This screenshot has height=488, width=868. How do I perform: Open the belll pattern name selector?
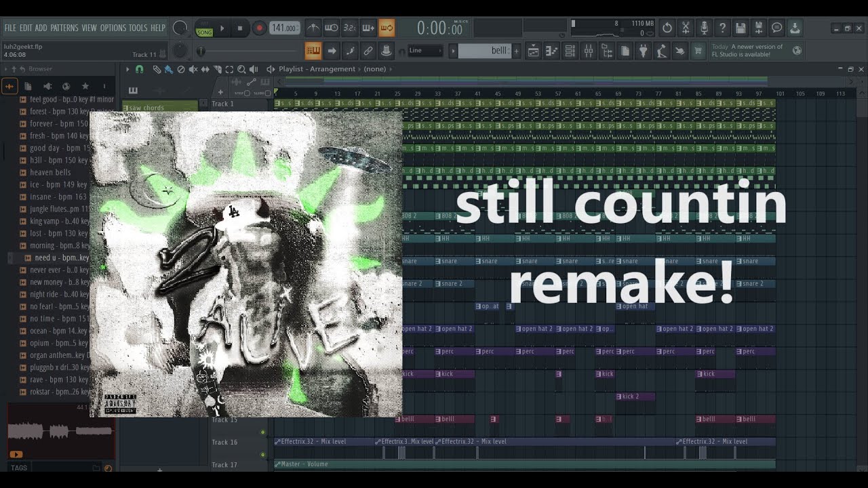(x=484, y=51)
